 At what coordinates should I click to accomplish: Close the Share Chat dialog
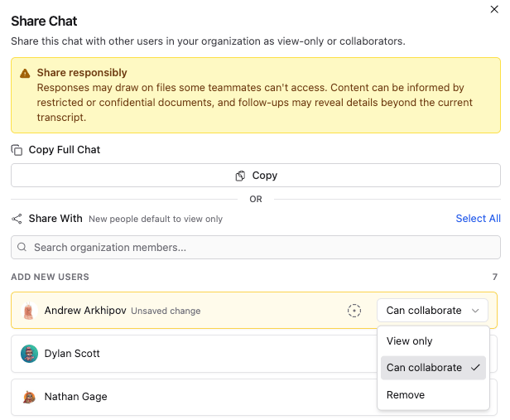[494, 9]
